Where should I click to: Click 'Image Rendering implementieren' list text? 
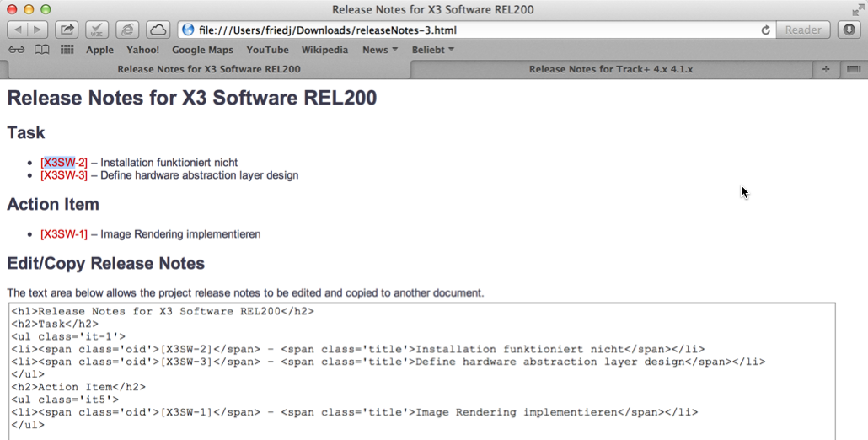(x=180, y=234)
